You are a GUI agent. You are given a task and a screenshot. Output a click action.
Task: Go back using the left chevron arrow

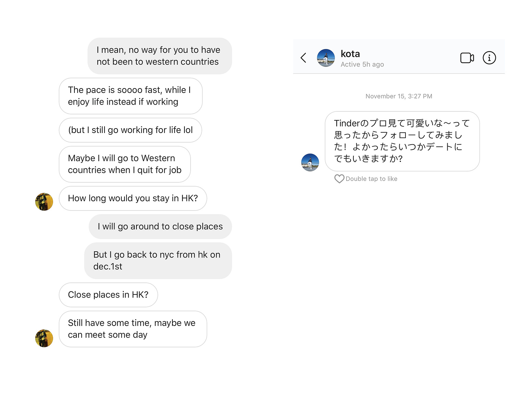(x=303, y=58)
